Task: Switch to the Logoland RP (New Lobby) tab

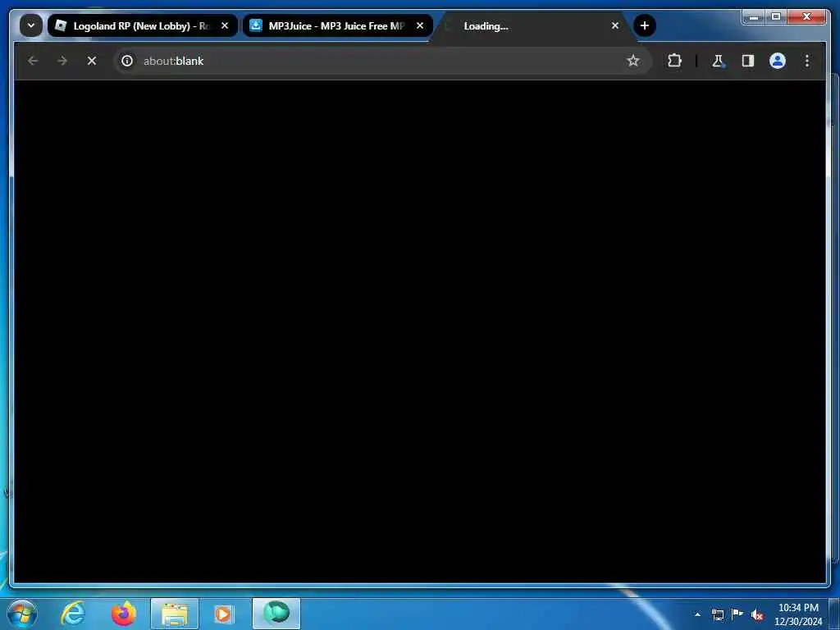Action: (x=143, y=25)
